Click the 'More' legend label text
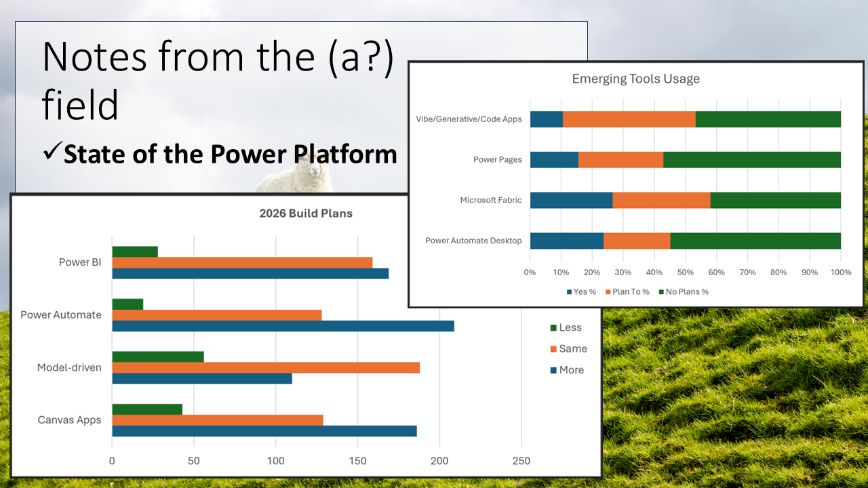Screen dimensions: 868x488 point(572,370)
